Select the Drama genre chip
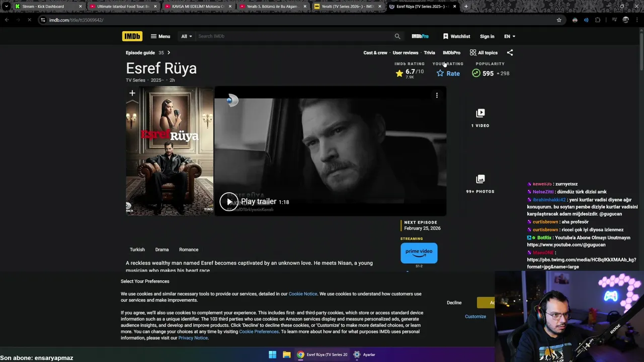Viewport: 644px width, 362px height. coord(162,249)
